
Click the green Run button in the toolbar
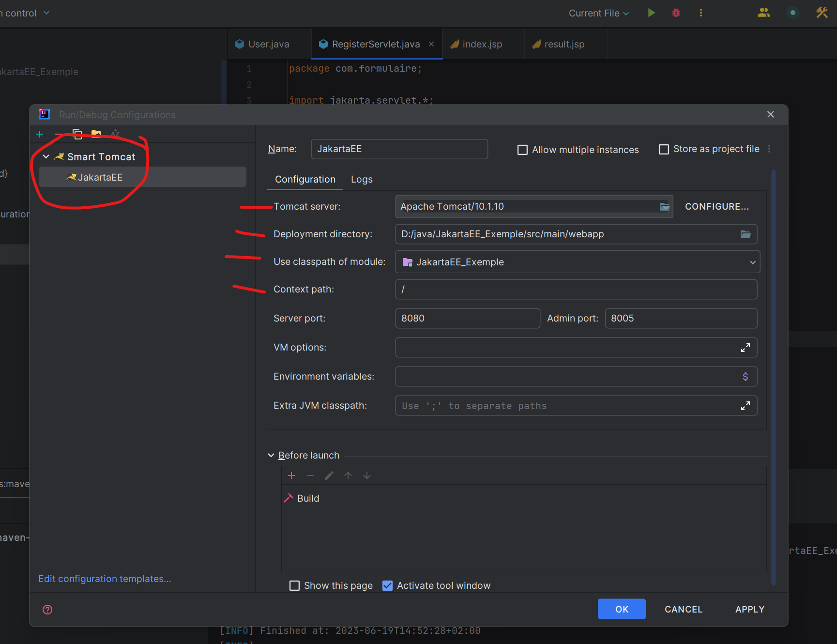[652, 13]
